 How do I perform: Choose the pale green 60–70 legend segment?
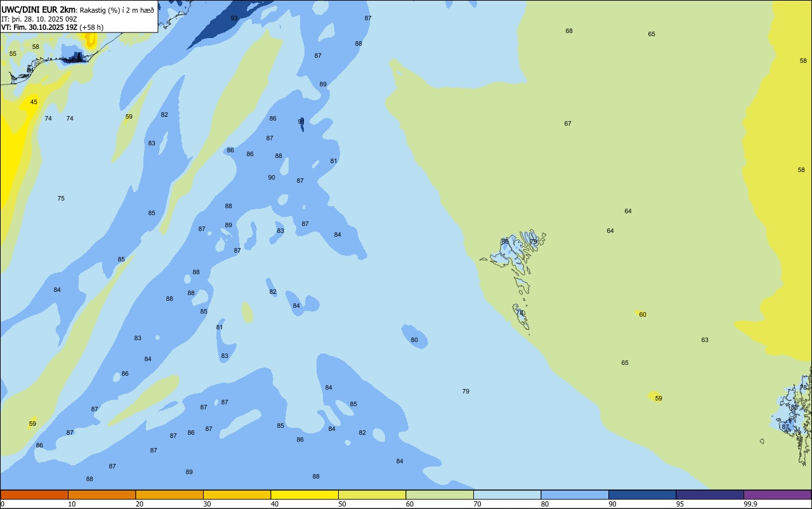tap(440, 494)
